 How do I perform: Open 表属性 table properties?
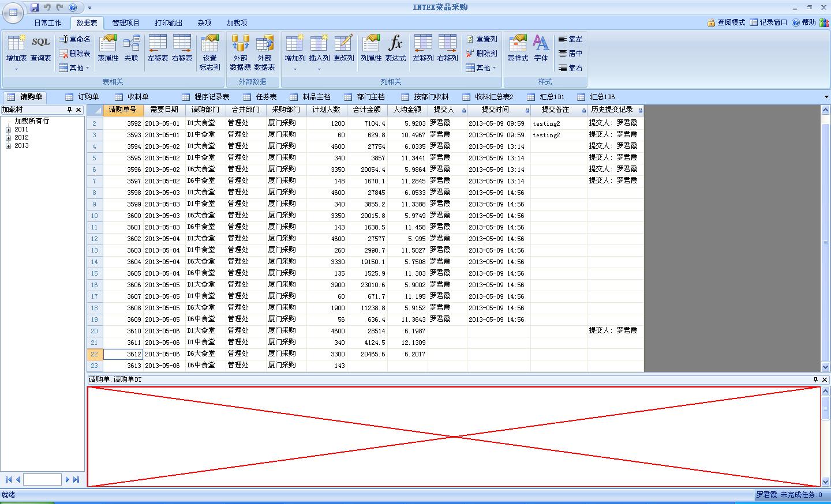[108, 49]
